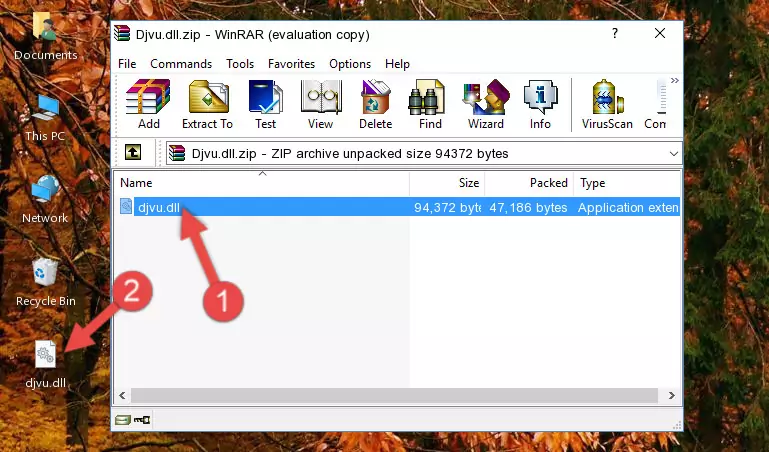Click drive icon in status bar

(x=123, y=420)
